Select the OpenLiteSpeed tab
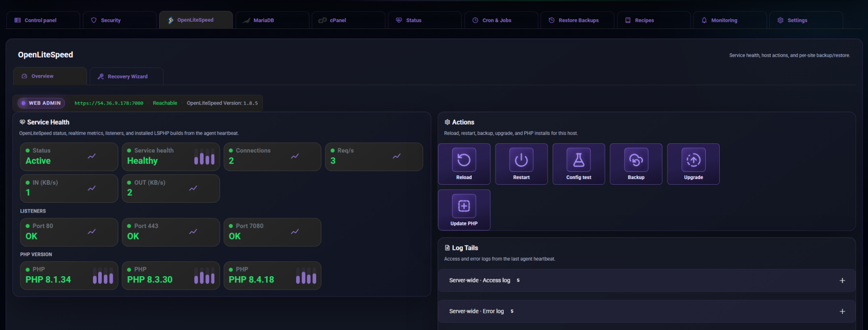This screenshot has width=868, height=330. point(196,20)
